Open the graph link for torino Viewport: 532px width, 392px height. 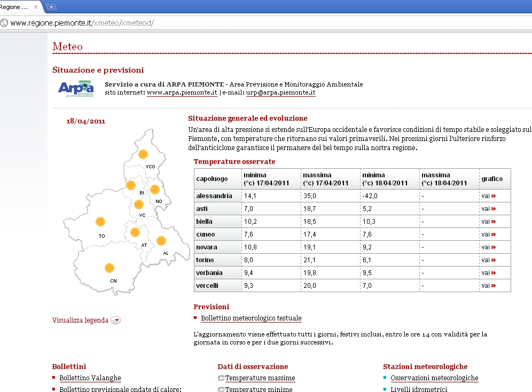point(488,260)
